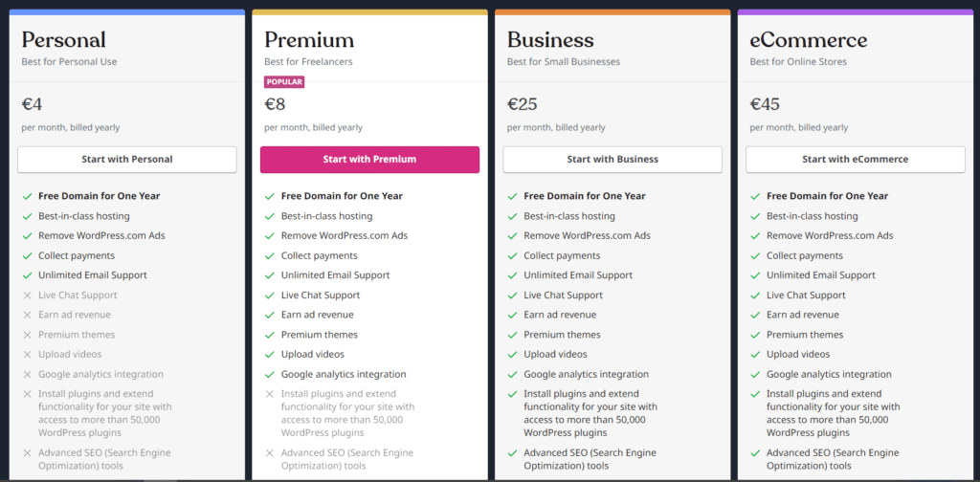Click X icon beside Personal Live Chat Support
980x482 pixels.
point(27,296)
